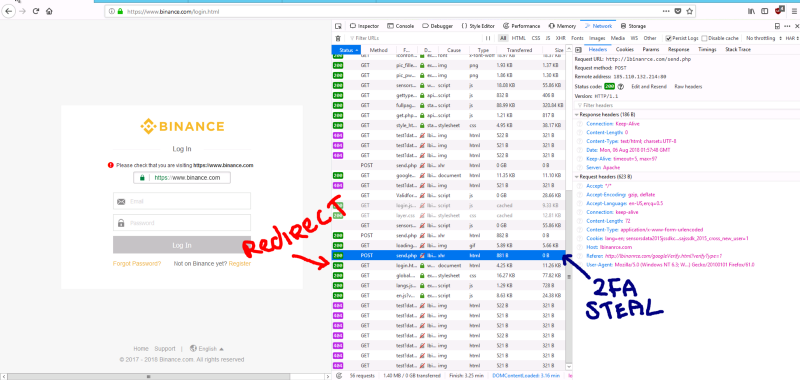Open the Inspector panel

pos(364,26)
